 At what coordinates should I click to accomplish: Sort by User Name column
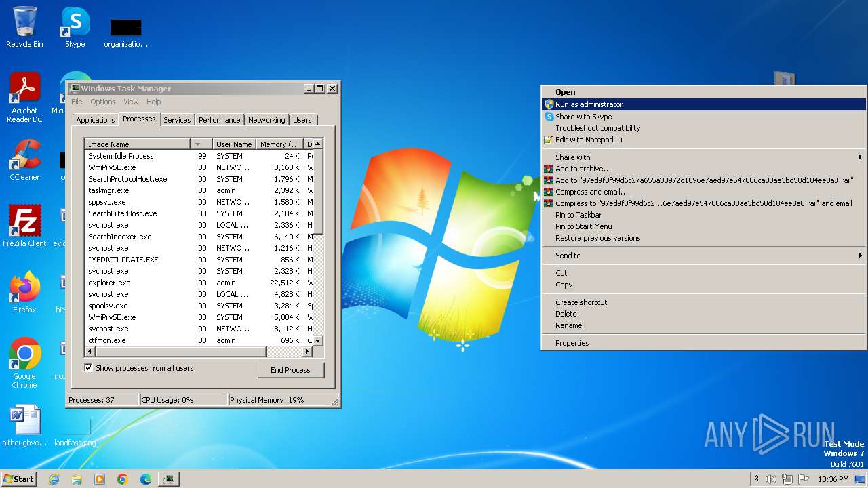click(x=234, y=144)
